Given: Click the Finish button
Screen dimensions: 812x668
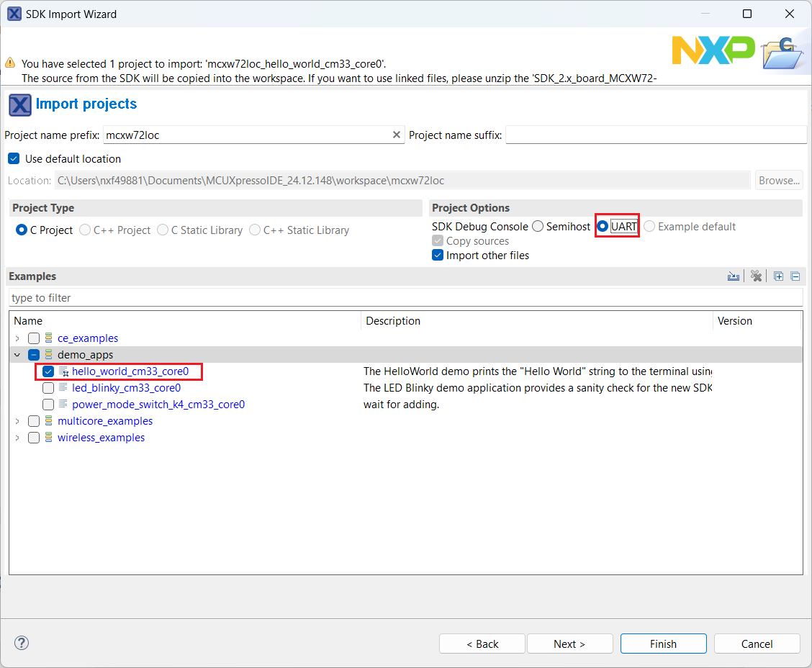Looking at the screenshot, I should [663, 644].
